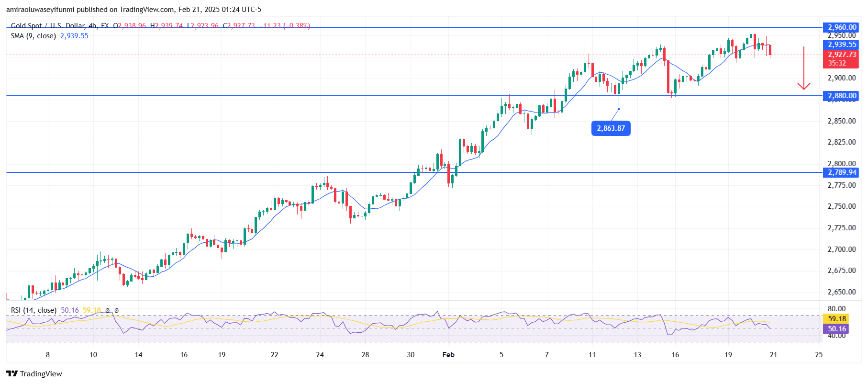Click the 2,675.00 price axis value
Viewport: 868px width, 384px height.
point(842,271)
